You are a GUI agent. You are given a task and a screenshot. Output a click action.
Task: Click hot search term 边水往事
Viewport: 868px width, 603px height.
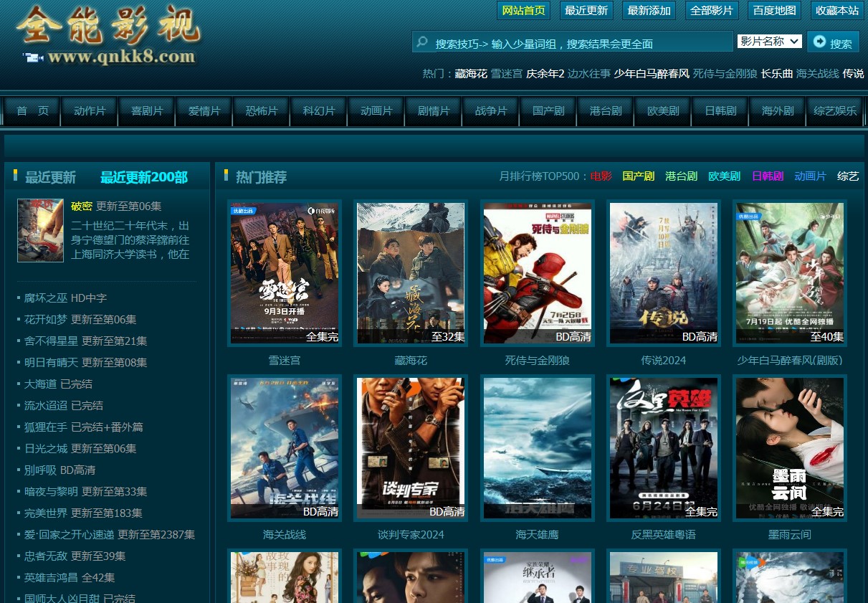(589, 74)
